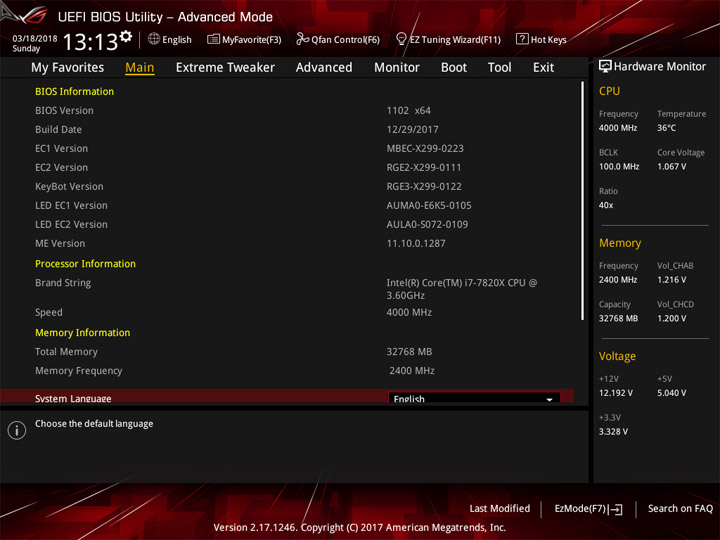Select the System Language row label
The height and width of the screenshot is (540, 720).
pos(73,398)
